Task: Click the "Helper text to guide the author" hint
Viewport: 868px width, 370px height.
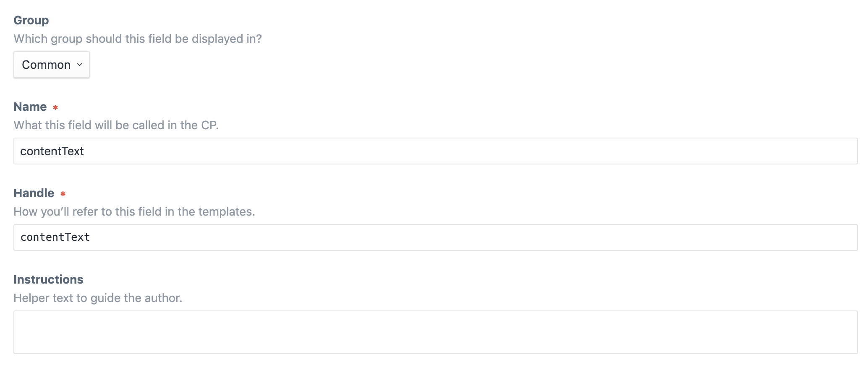Action: pos(98,298)
